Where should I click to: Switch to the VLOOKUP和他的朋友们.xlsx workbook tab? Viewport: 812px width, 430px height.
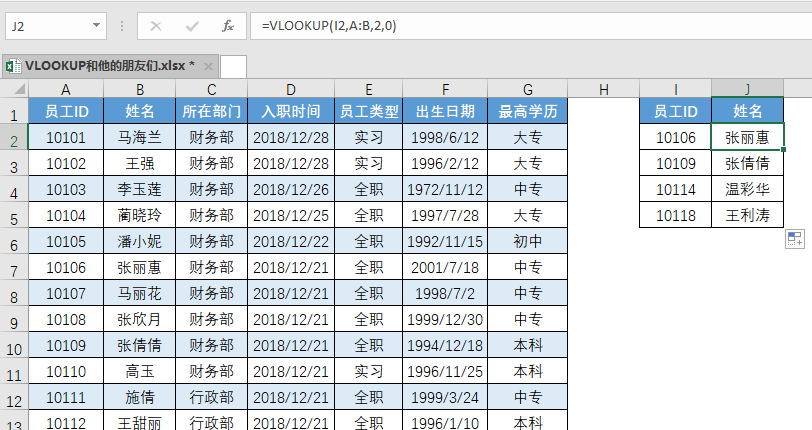(109, 66)
